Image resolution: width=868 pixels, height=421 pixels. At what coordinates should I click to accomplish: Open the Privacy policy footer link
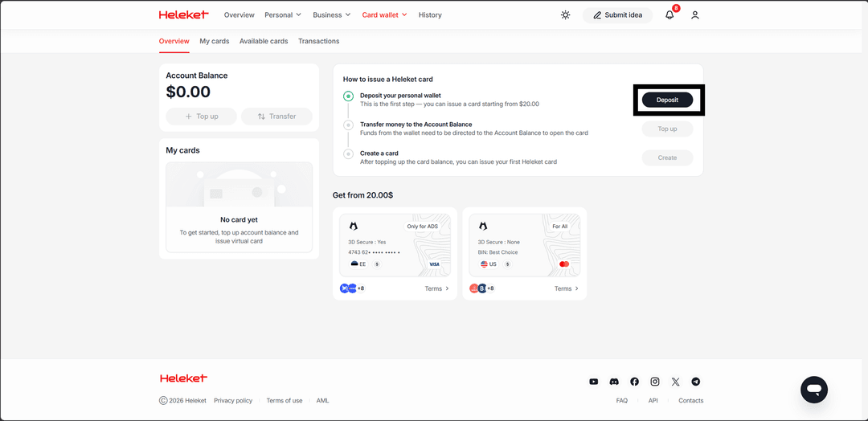(233, 400)
